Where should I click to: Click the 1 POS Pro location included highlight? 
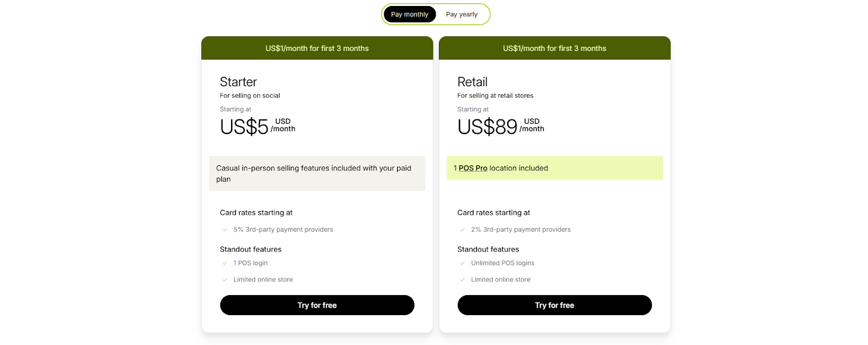pos(554,168)
